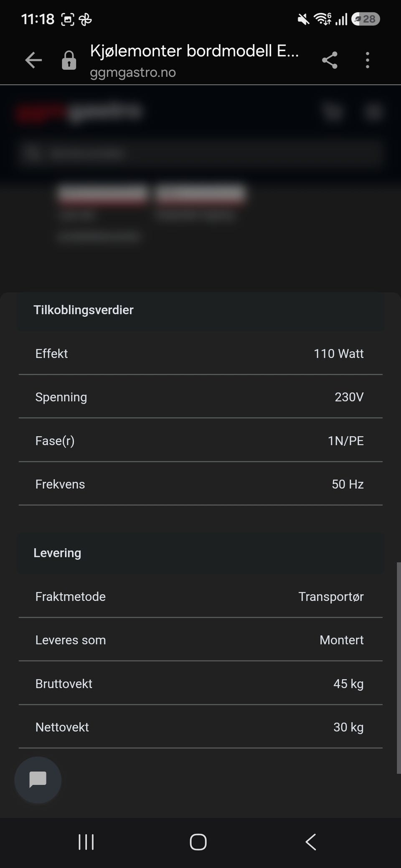Image resolution: width=401 pixels, height=868 pixels.
Task: Tap the Android recent apps button
Action: coord(86,842)
